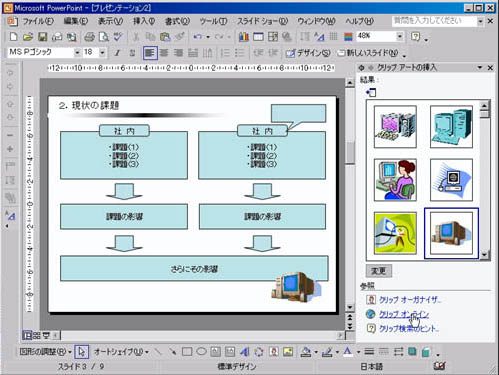Click the Insert Clip Art icon
Screen dimensions: 499x375
pos(274,351)
